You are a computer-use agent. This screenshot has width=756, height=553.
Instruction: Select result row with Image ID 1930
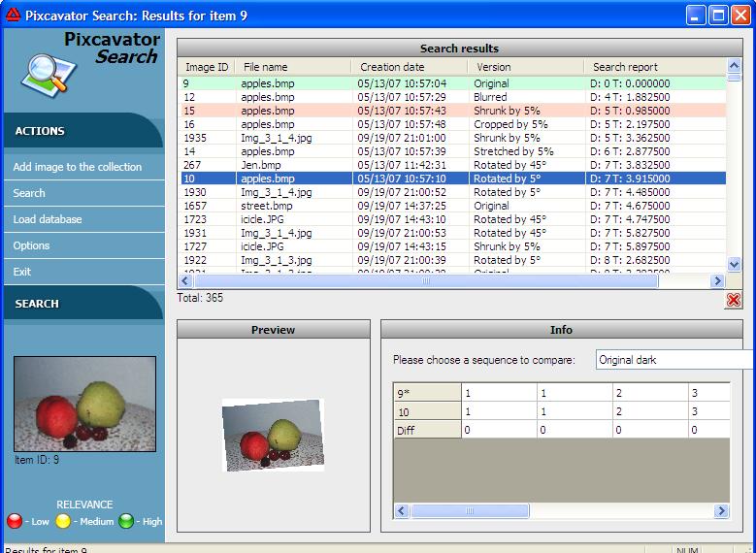click(453, 192)
